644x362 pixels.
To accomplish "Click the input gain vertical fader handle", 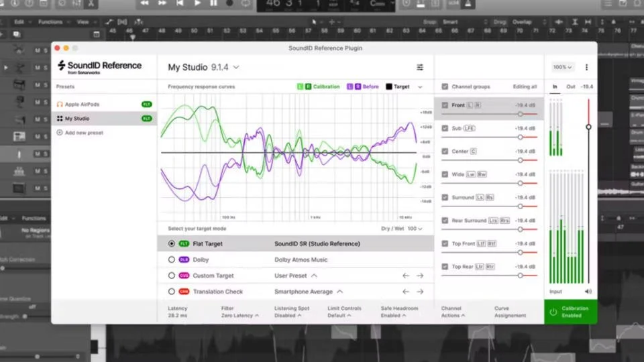I will point(588,127).
